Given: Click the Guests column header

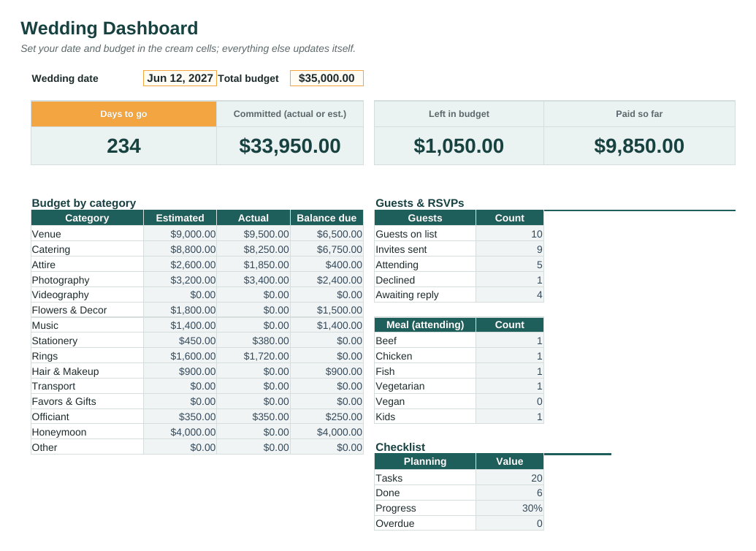Looking at the screenshot, I should coord(425,218).
